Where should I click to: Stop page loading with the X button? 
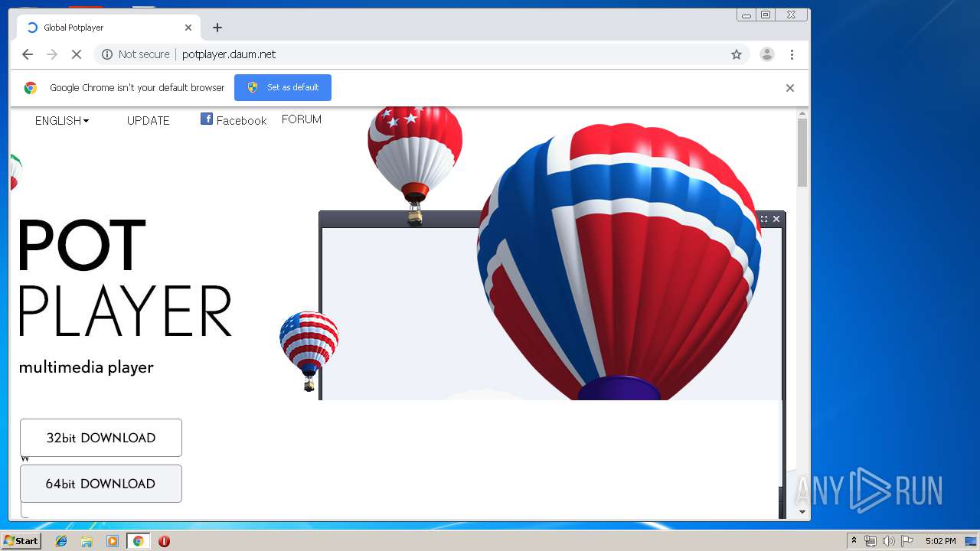click(x=77, y=54)
